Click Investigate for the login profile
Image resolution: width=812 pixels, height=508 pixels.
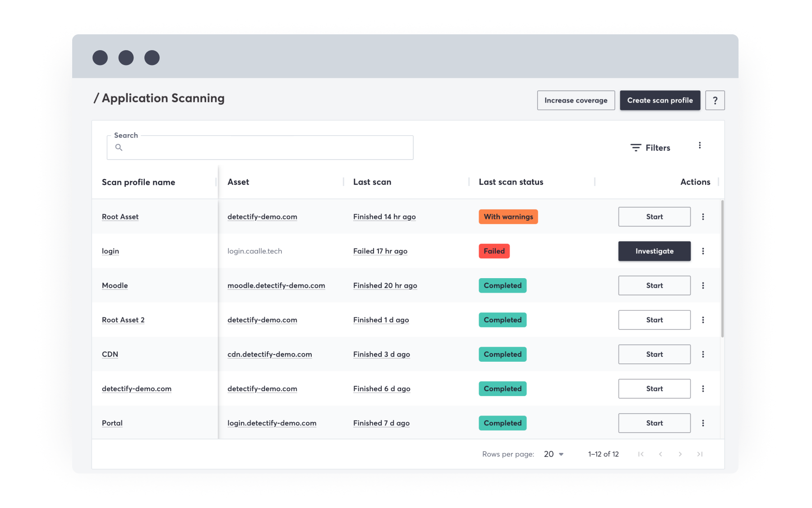coord(654,251)
